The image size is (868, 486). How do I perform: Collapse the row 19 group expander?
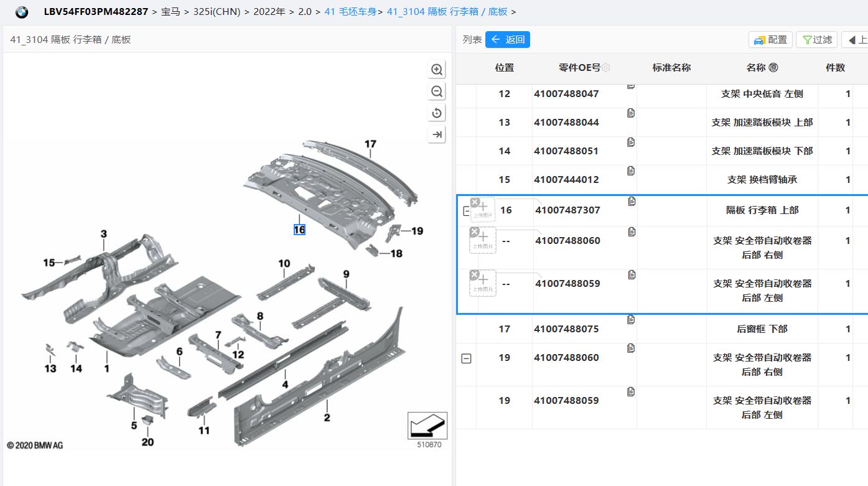click(x=466, y=358)
